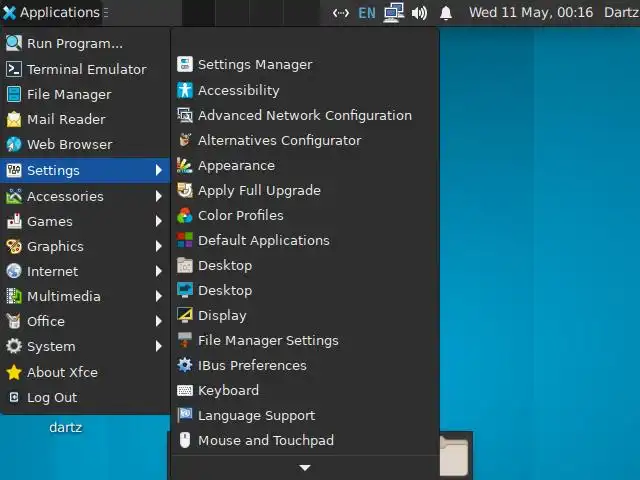This screenshot has width=640, height=480.
Task: Click the Terminal Emulator prompt icon
Action: [14, 69]
